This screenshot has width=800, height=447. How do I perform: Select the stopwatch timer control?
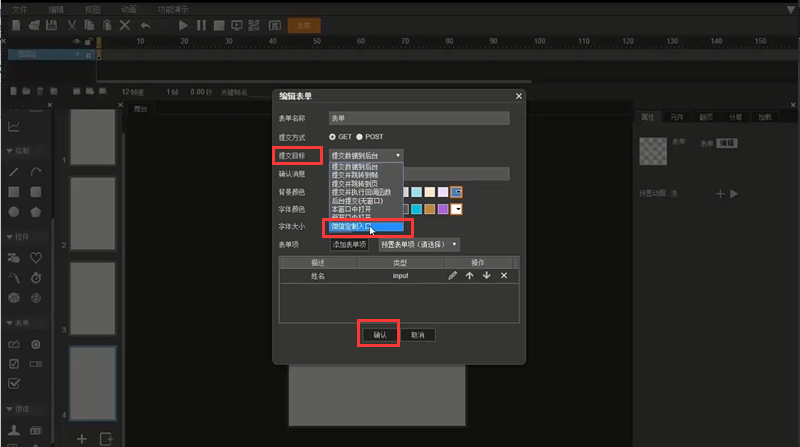[36, 278]
